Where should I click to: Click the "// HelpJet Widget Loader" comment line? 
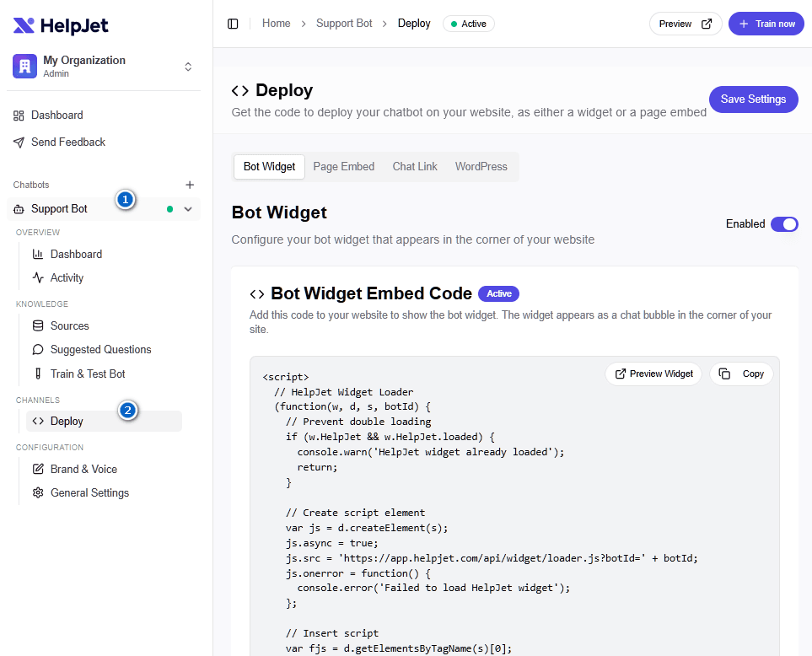click(x=344, y=392)
